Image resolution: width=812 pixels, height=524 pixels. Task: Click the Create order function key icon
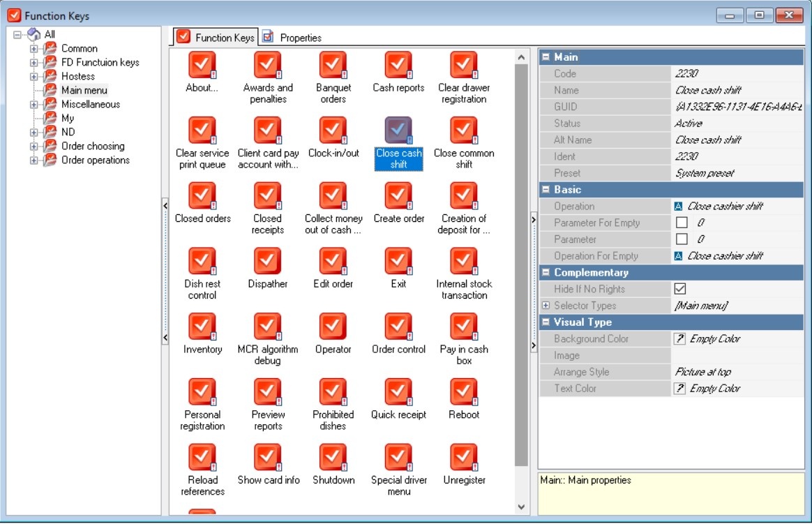pyautogui.click(x=398, y=197)
